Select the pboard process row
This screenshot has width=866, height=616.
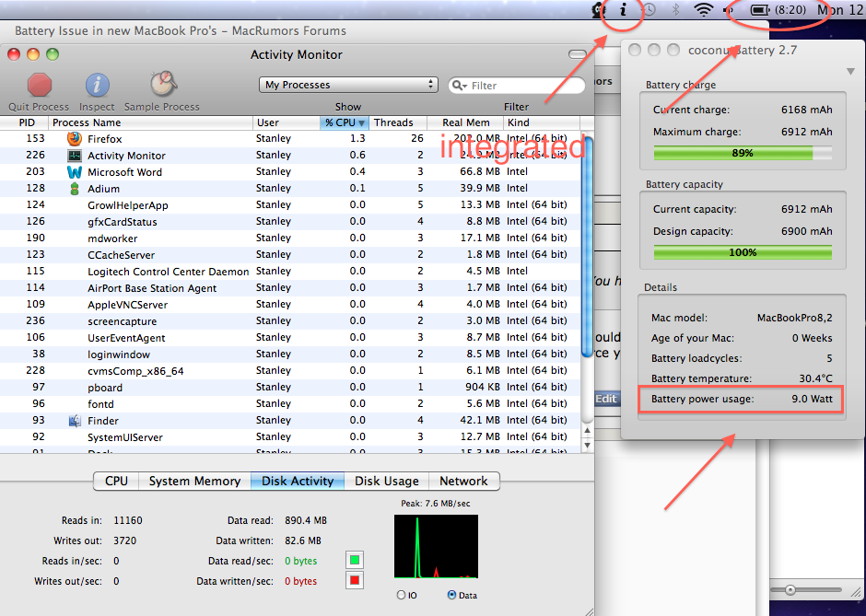290,388
